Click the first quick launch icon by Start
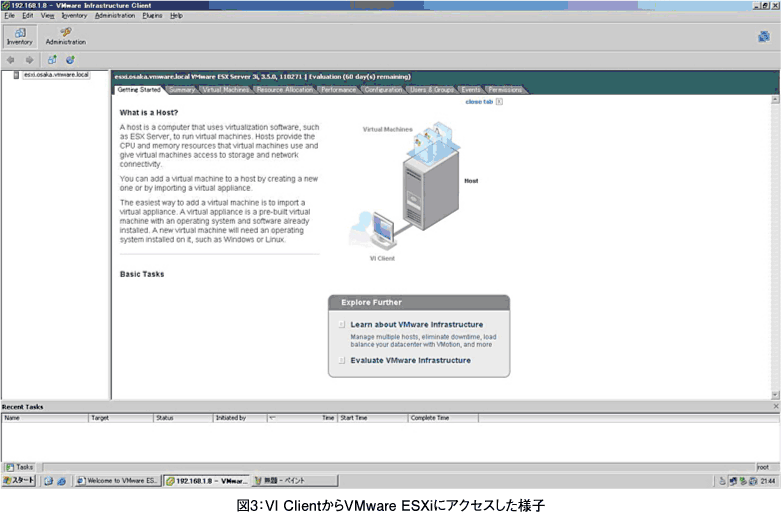781x517 pixels. [48, 481]
